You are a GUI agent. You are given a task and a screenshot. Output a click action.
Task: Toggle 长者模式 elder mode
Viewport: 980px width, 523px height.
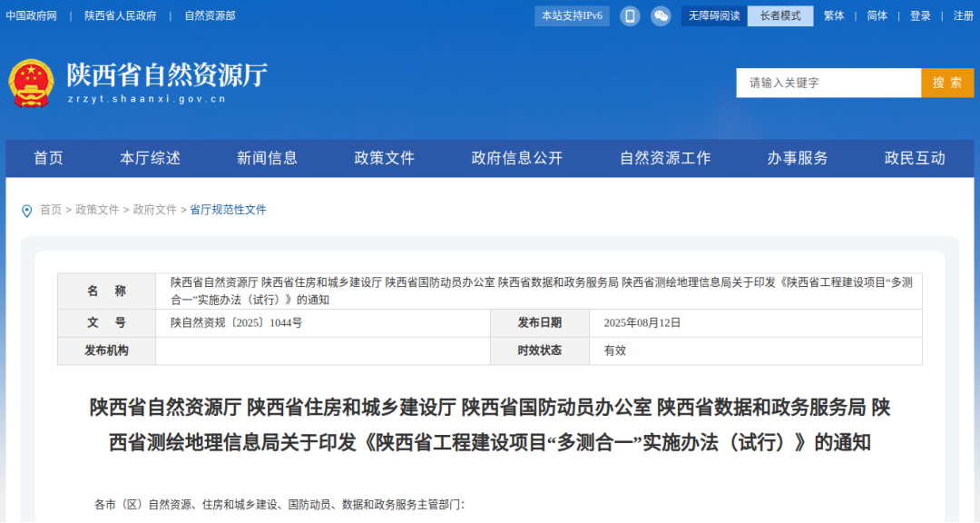(779, 15)
